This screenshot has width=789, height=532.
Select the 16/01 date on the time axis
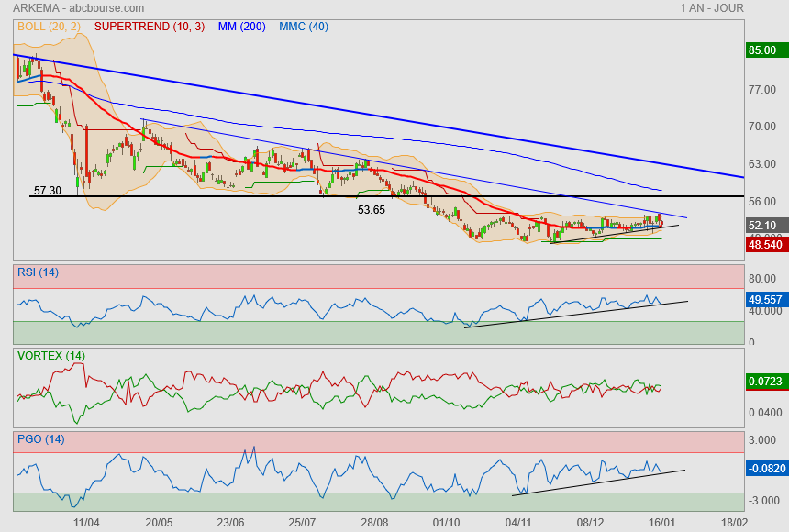tap(661, 522)
